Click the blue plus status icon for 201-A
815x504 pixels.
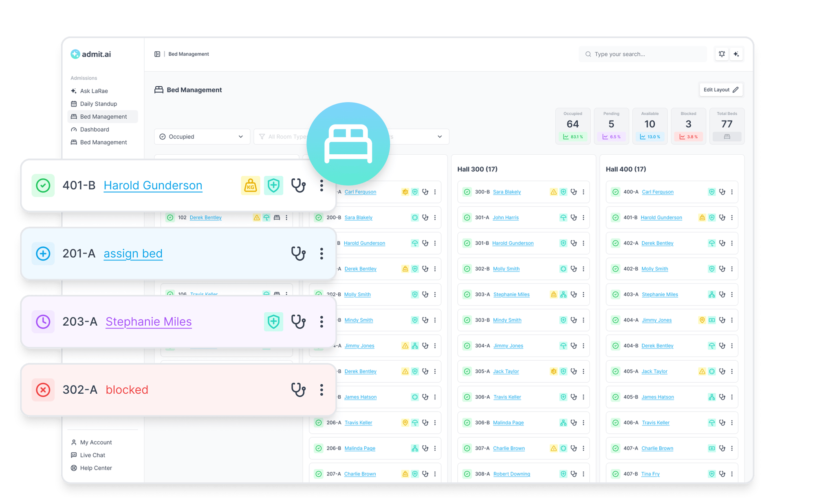pos(43,254)
